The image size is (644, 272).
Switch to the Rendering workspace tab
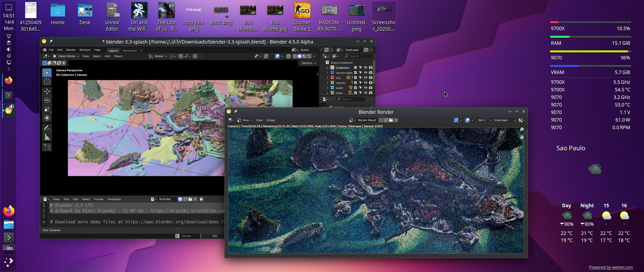(130, 51)
